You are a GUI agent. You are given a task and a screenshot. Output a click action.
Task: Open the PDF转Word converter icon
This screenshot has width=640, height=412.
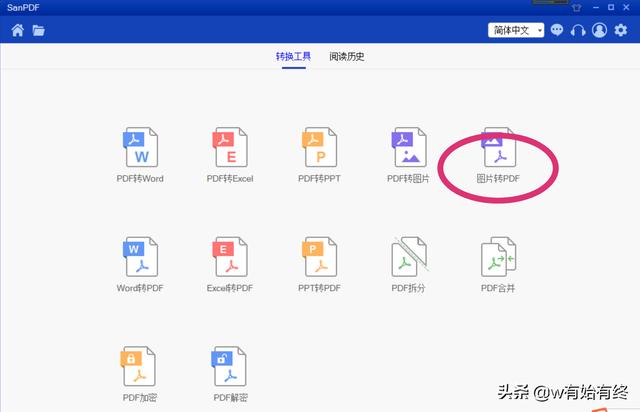pyautogui.click(x=140, y=147)
